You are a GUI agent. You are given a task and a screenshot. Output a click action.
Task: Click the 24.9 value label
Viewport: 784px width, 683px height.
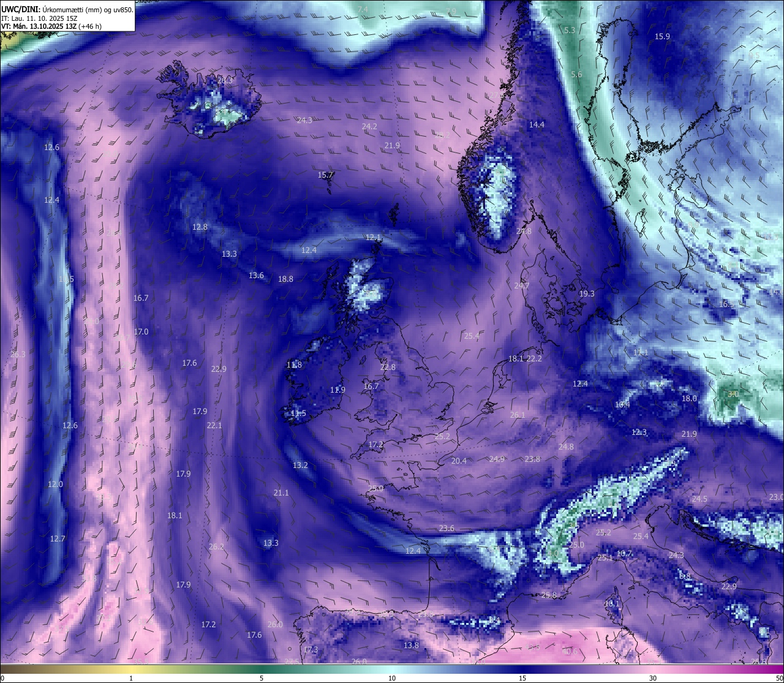tap(497, 459)
